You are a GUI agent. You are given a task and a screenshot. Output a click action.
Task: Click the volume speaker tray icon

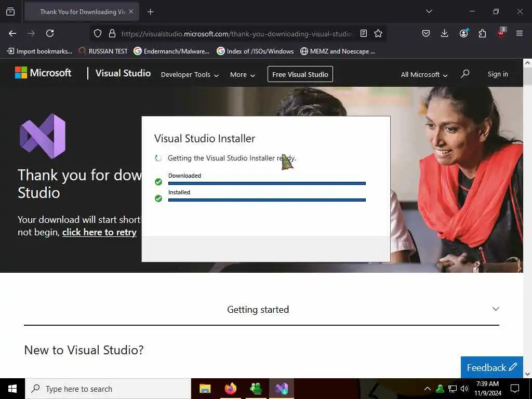464,389
